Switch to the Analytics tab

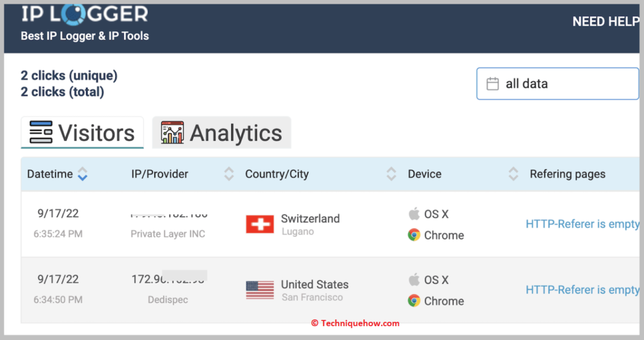pyautogui.click(x=222, y=133)
